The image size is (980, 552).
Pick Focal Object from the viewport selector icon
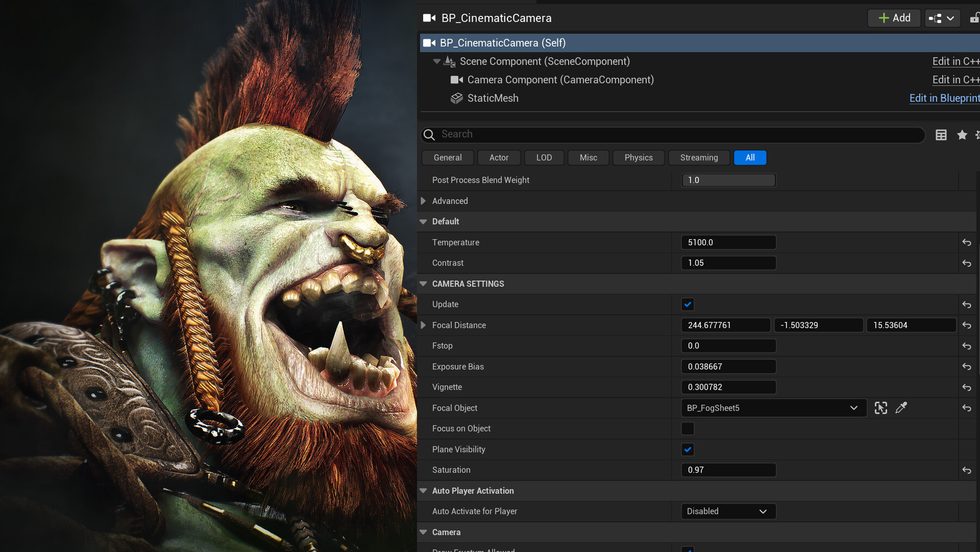[881, 408]
